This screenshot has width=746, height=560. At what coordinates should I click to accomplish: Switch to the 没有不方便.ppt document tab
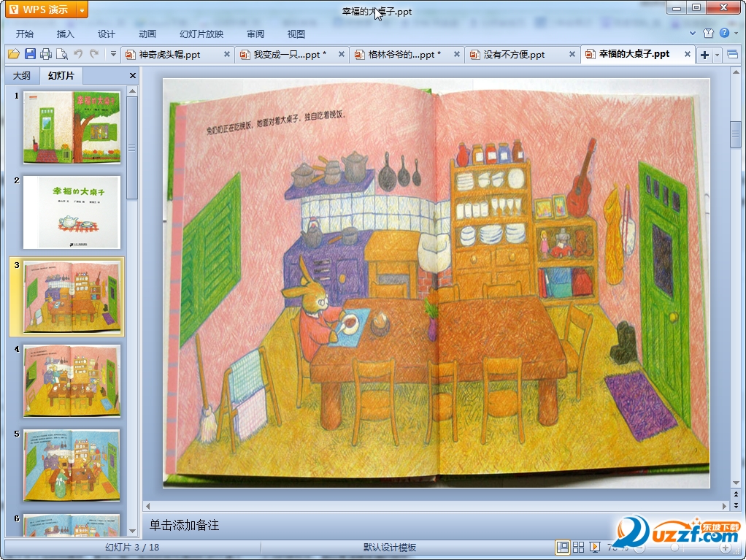514,55
